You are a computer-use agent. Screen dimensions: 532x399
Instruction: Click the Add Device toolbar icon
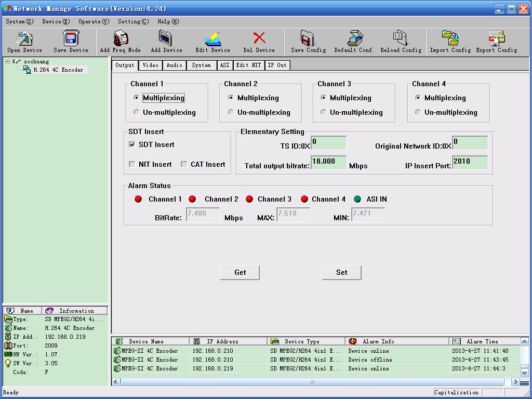click(x=166, y=38)
